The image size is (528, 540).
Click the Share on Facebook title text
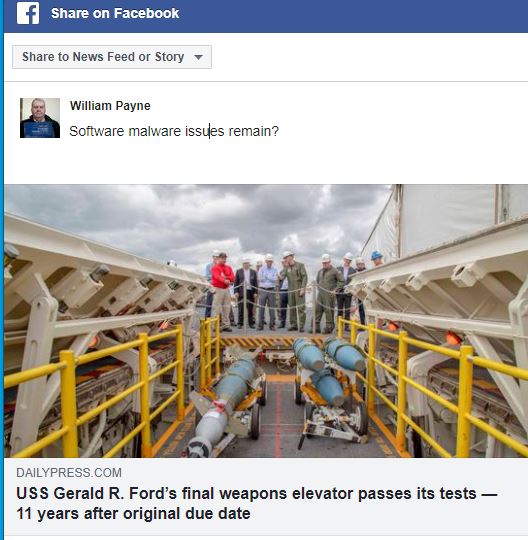point(115,13)
